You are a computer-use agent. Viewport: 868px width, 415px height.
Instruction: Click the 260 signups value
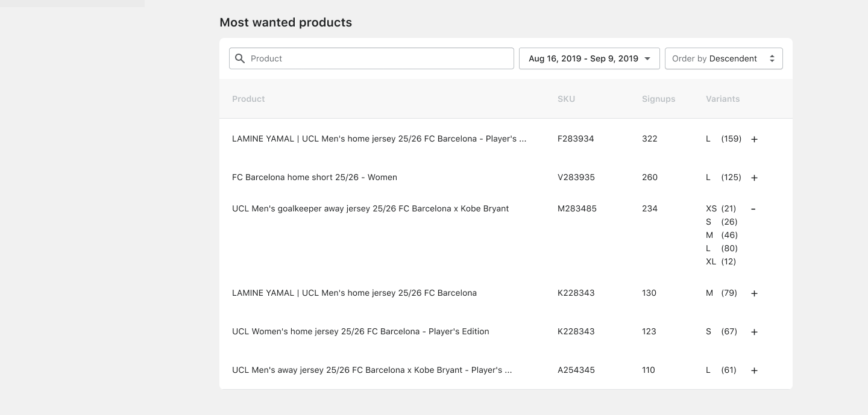pyautogui.click(x=650, y=177)
